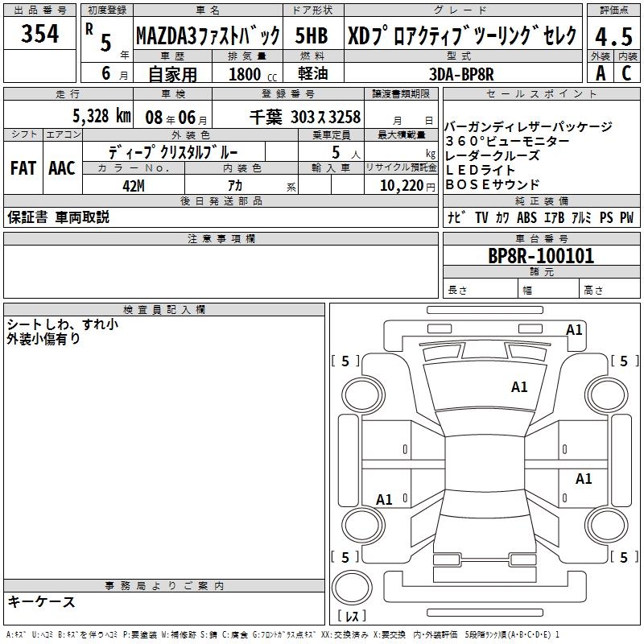Screen dimensions: 644x644
Task: Click the 長さ length field
Action: coord(480,289)
